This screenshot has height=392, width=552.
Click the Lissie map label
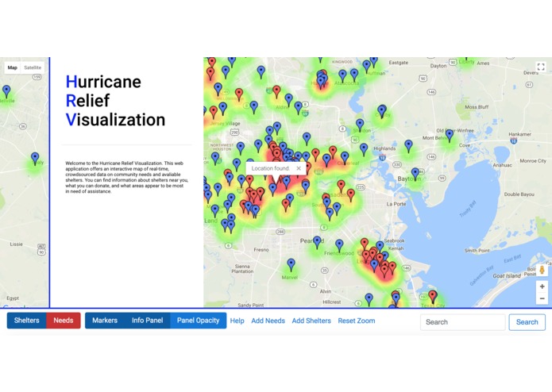coord(16,244)
